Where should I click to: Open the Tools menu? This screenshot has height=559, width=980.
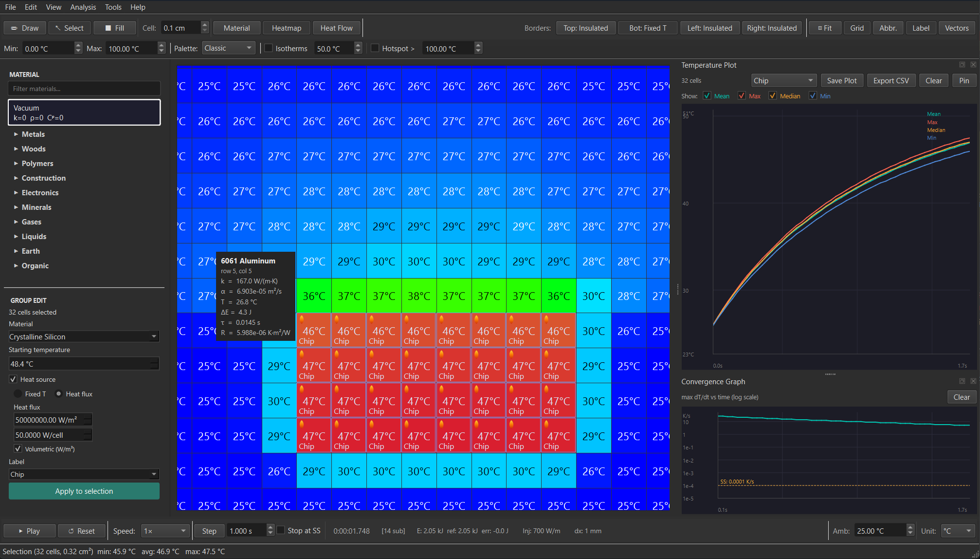tap(113, 7)
